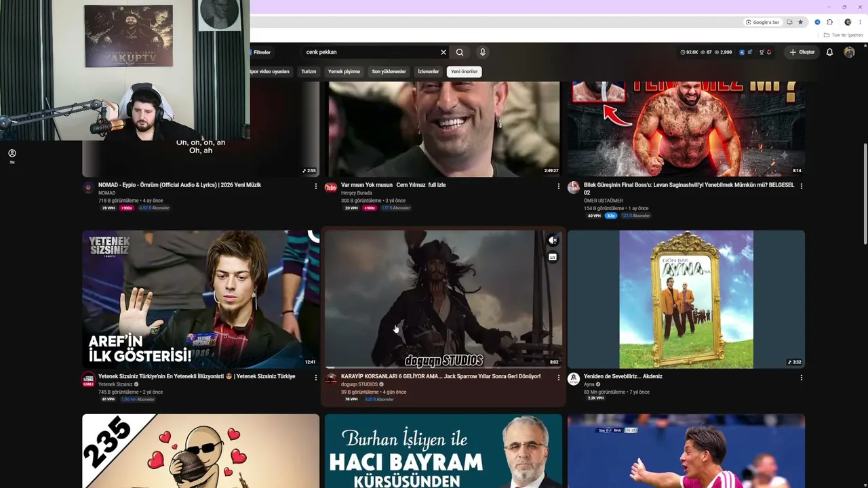
Task: Open the YouTube account avatar menu
Action: point(849,52)
